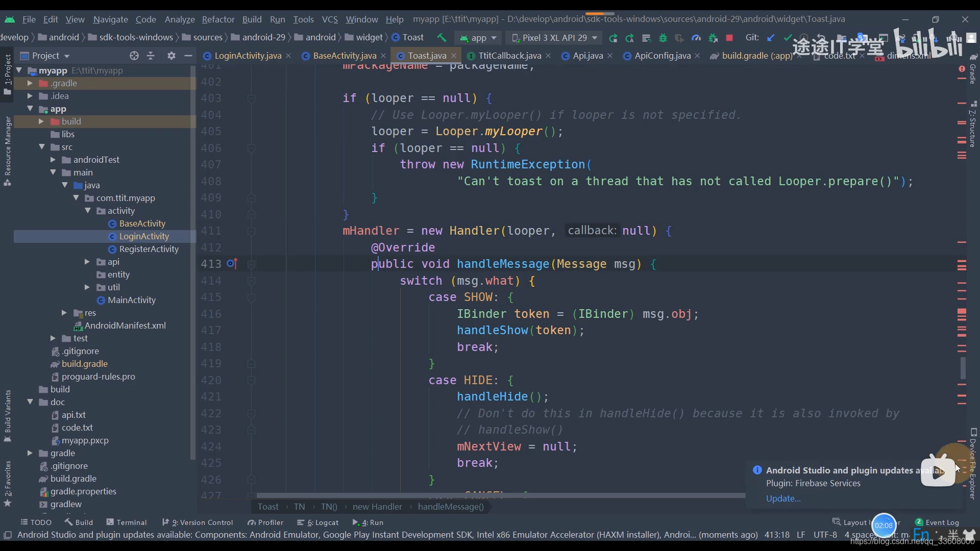Open the Version Control tool window
Screen dimensions: 980x551
(198, 522)
